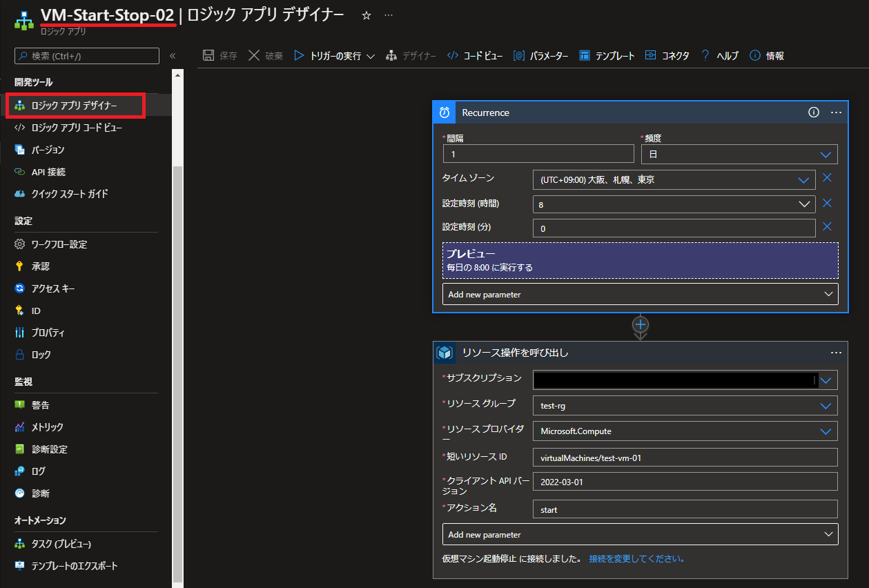The image size is (869, 588).
Task: Click the タスク (プレビュー) icon in sidebar
Action: 20,544
